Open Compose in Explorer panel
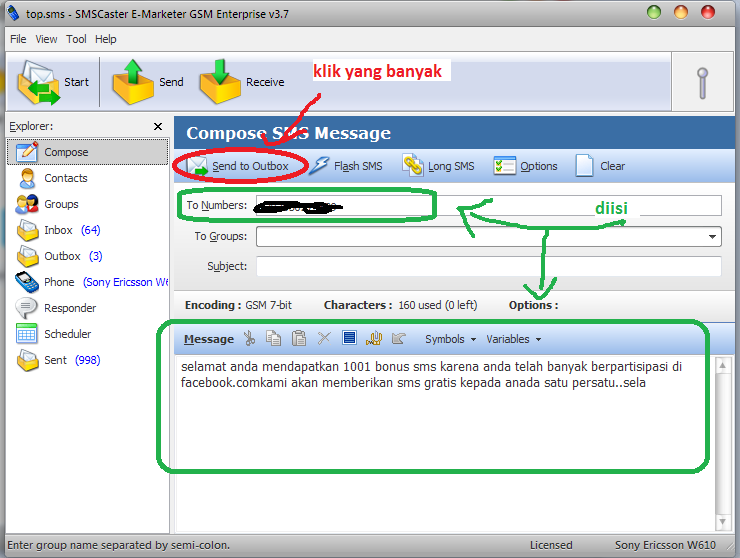Screen dimensions: 740x558 click(x=88, y=152)
